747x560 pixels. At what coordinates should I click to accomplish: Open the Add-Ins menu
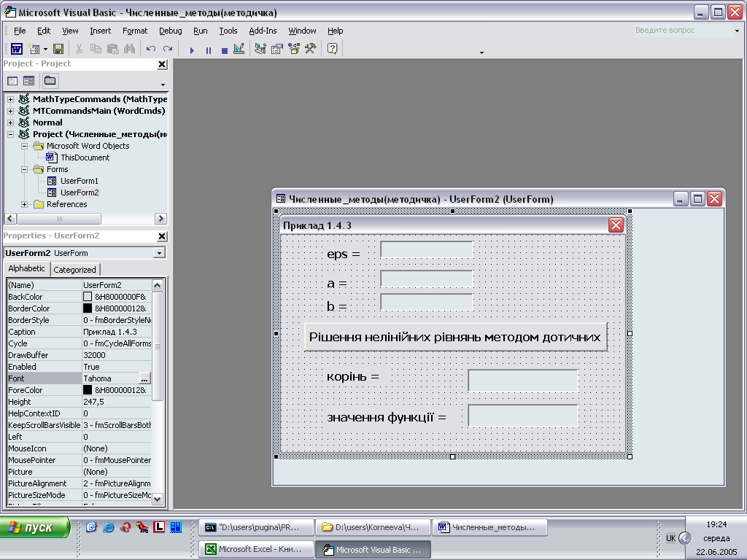263,31
